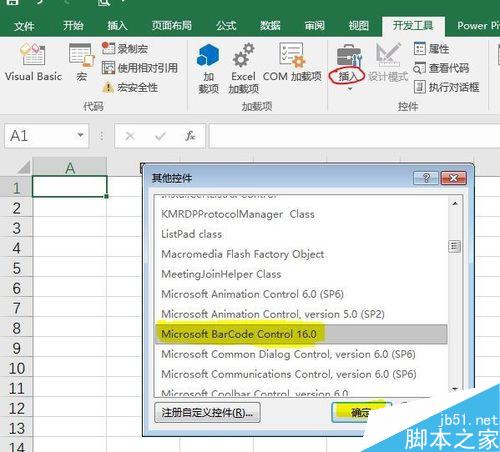Open the Power Pivot tab
Screen dimensions: 500x452
pos(478,26)
